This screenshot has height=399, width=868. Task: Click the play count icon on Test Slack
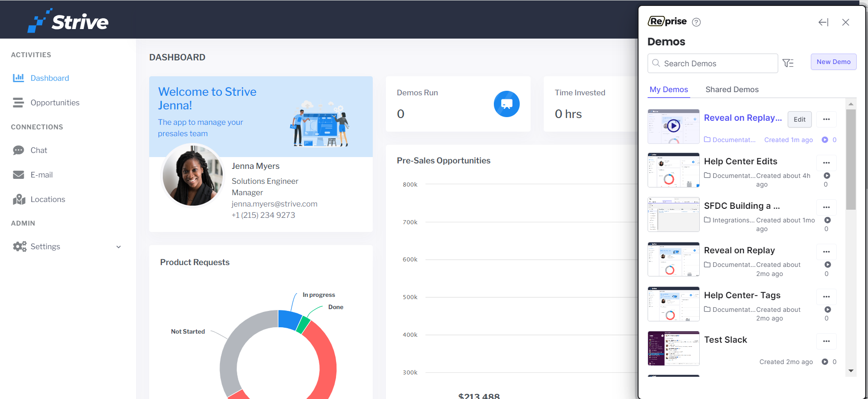[x=825, y=362]
